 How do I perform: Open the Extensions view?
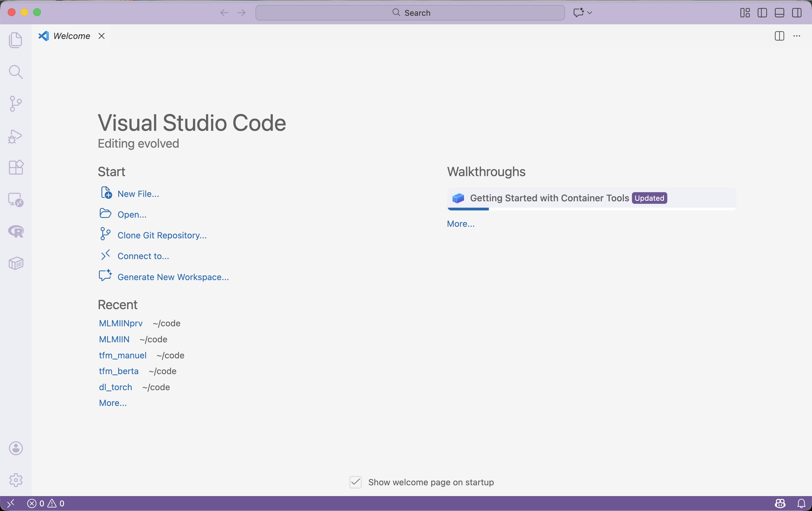coord(15,167)
